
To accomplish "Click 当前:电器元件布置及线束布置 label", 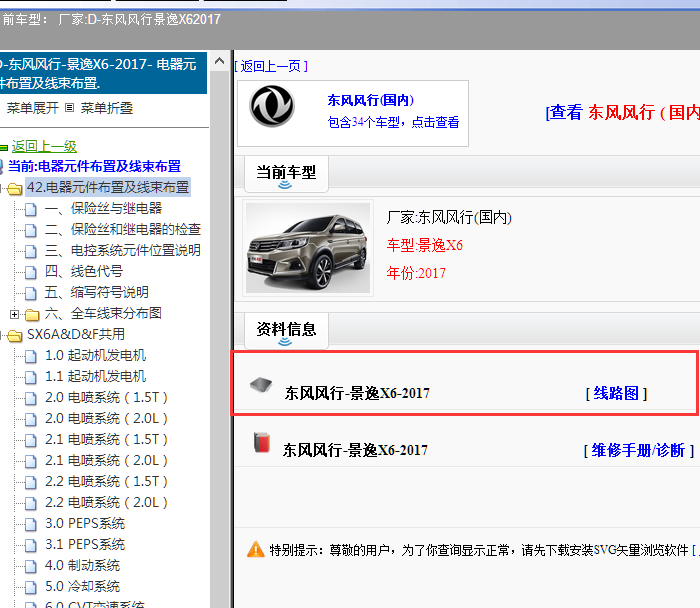I will click(x=94, y=167).
